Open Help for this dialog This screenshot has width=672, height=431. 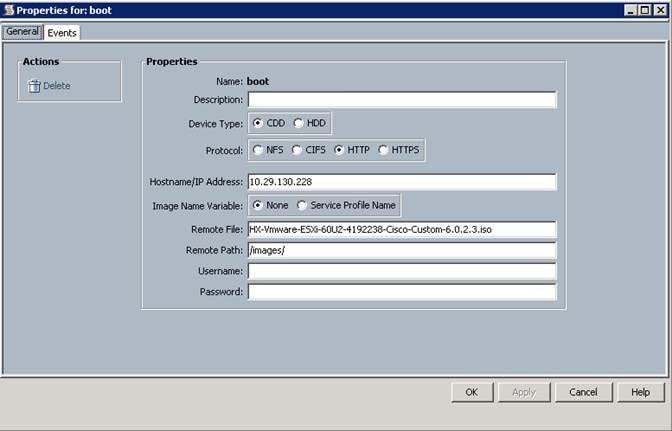point(640,392)
